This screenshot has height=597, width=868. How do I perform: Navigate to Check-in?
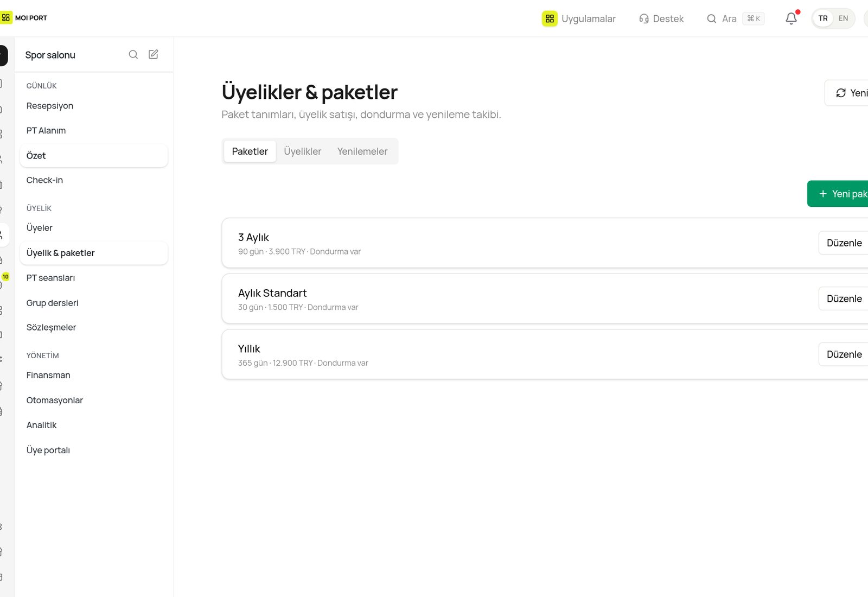[93, 180]
